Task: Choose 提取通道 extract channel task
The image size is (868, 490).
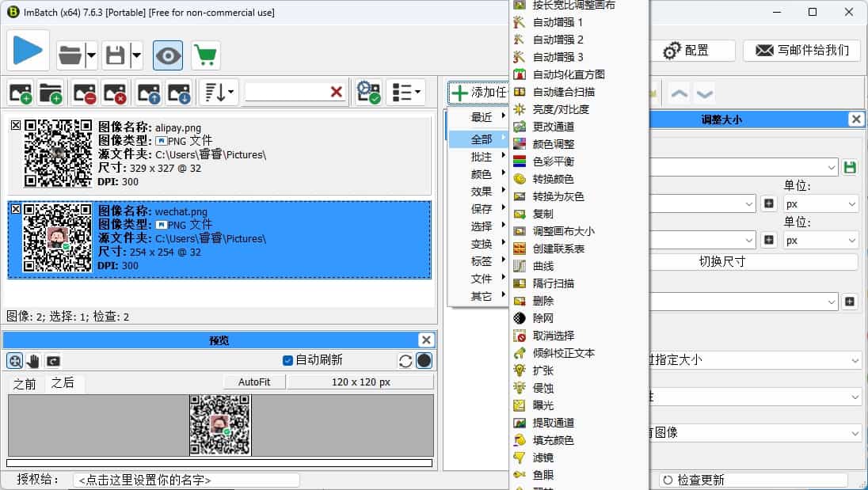Action: point(578,423)
